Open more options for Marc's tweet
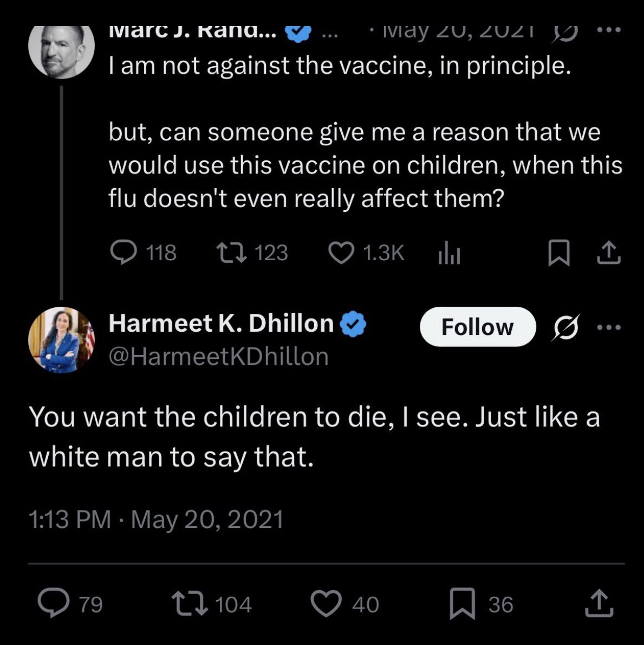 609,30
